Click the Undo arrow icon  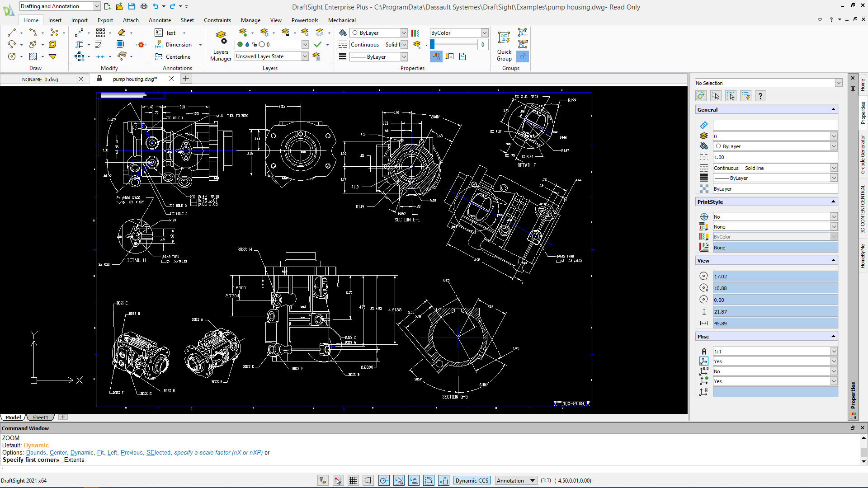[x=156, y=6]
